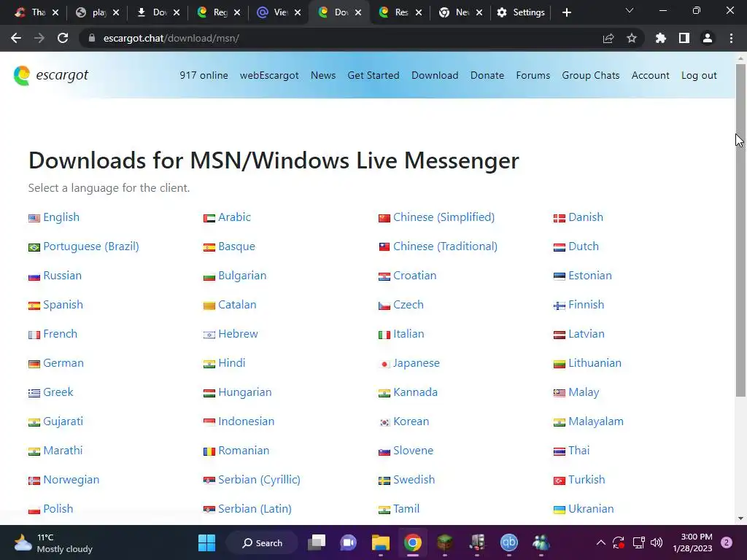Open News in the nav bar

point(323,75)
